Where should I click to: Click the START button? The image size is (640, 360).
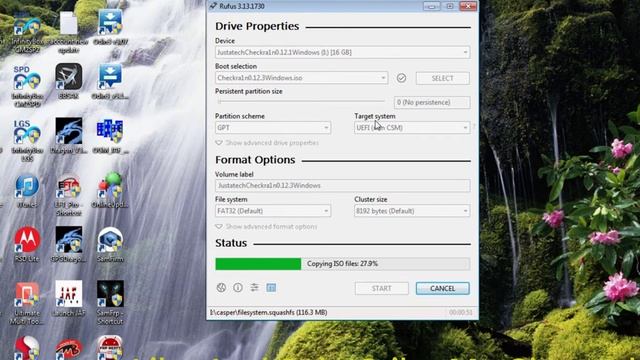tap(381, 288)
